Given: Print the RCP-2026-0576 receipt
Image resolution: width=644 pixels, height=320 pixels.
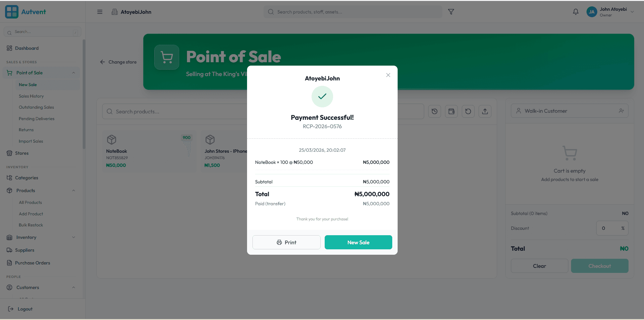Looking at the screenshot, I should click(286, 242).
